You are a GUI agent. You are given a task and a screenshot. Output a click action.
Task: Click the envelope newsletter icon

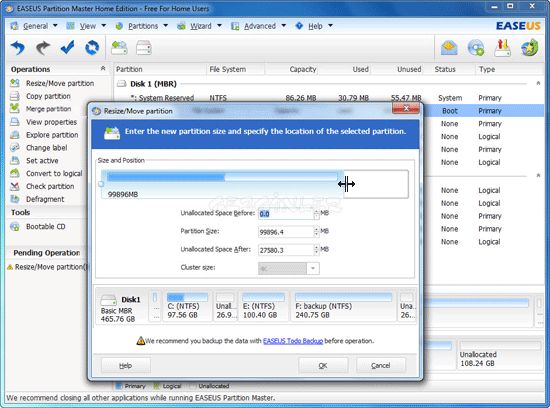(449, 48)
